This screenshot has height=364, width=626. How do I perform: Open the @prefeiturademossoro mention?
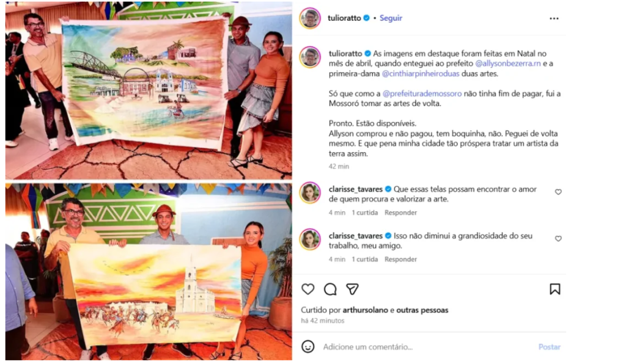[422, 93]
